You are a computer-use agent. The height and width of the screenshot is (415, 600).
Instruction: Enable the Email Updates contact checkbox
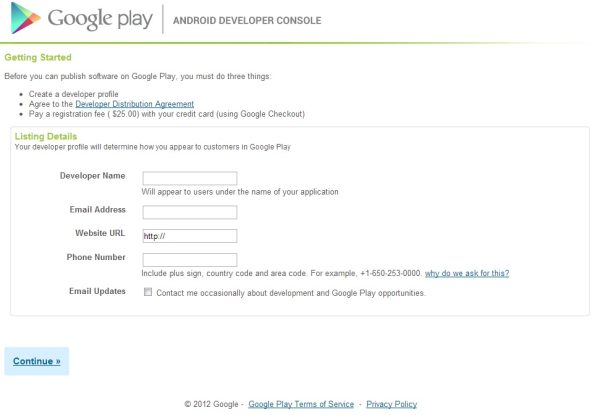tap(148, 293)
